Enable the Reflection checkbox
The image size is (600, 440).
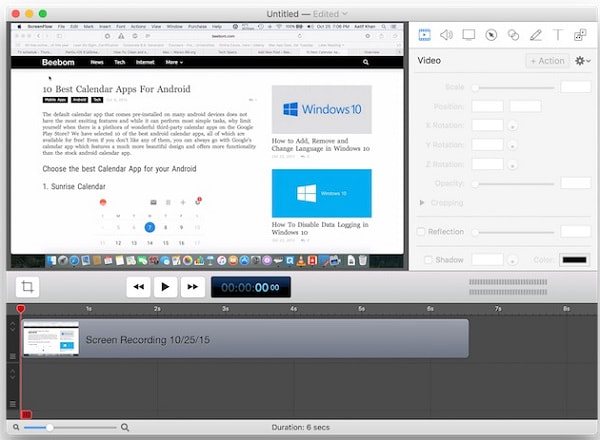(x=421, y=231)
